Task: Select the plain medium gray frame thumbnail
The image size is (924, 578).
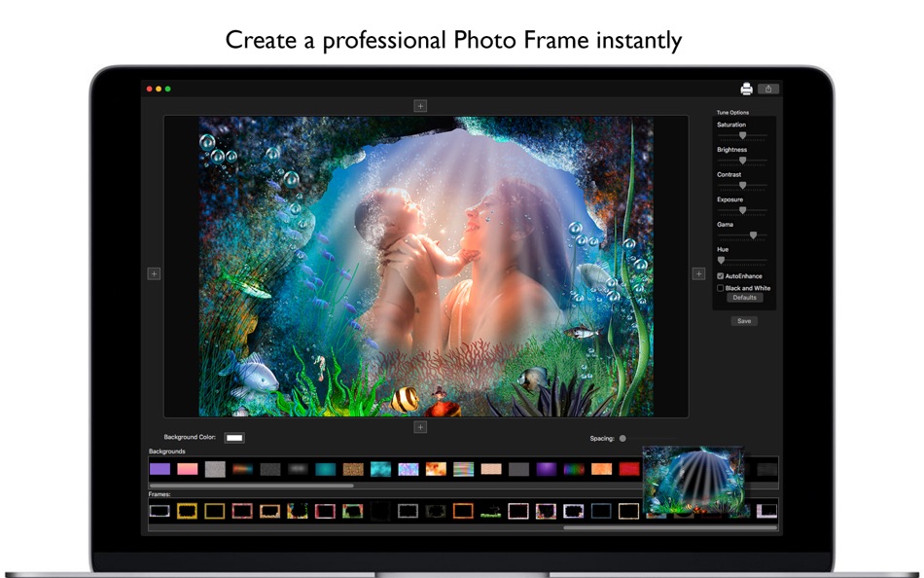Action: [408, 511]
